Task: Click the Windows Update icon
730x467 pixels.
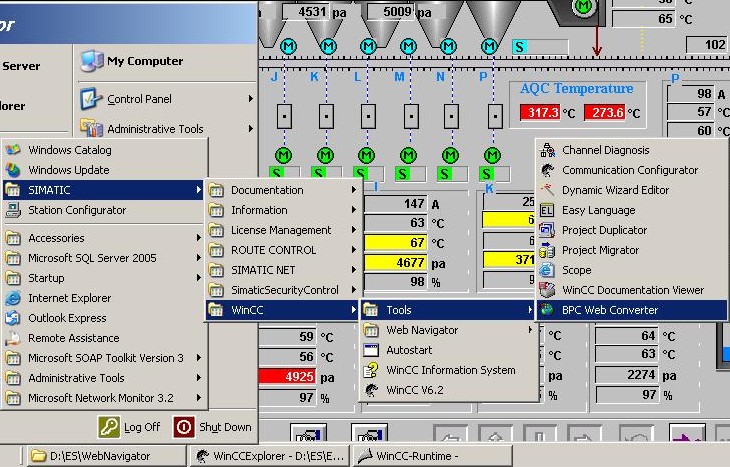Action: 13,170
